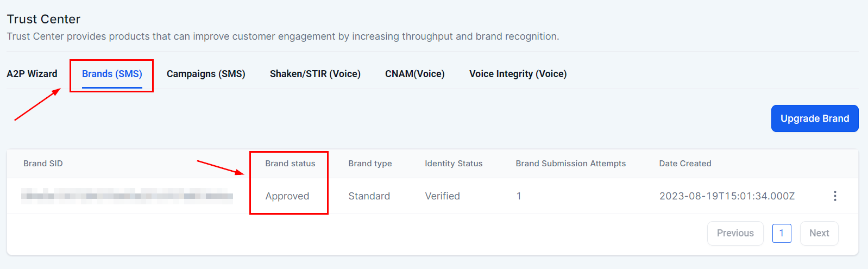This screenshot has width=868, height=269.
Task: Click the Identity Status column header
Action: pyautogui.click(x=454, y=164)
